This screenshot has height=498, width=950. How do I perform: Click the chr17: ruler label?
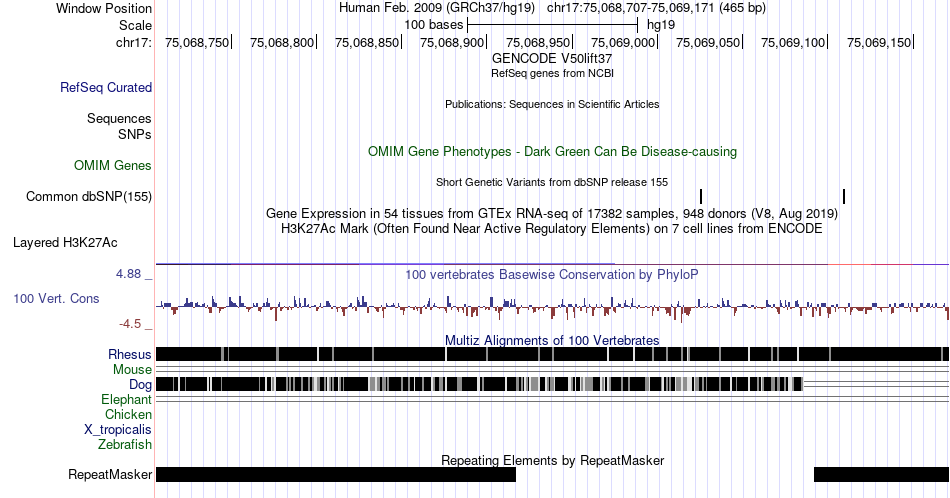click(134, 42)
